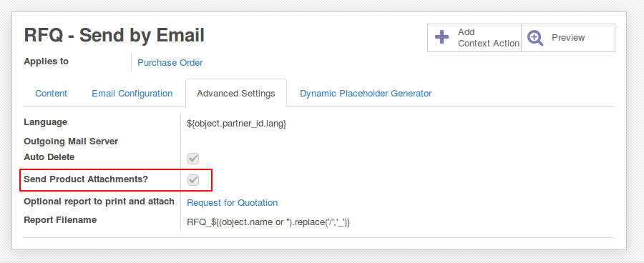
Task: Click the Optional report to print label
Action: 99,202
